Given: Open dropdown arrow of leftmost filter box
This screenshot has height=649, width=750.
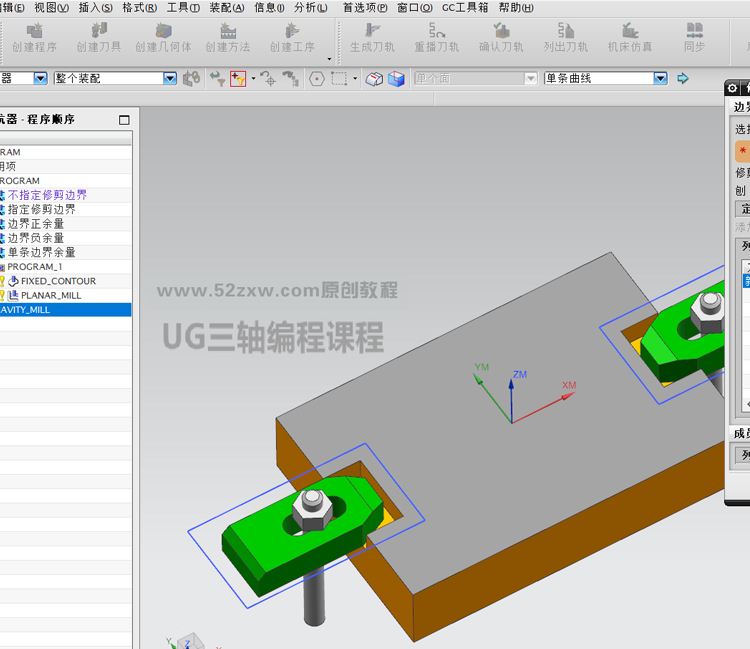Looking at the screenshot, I should pyautogui.click(x=41, y=78).
